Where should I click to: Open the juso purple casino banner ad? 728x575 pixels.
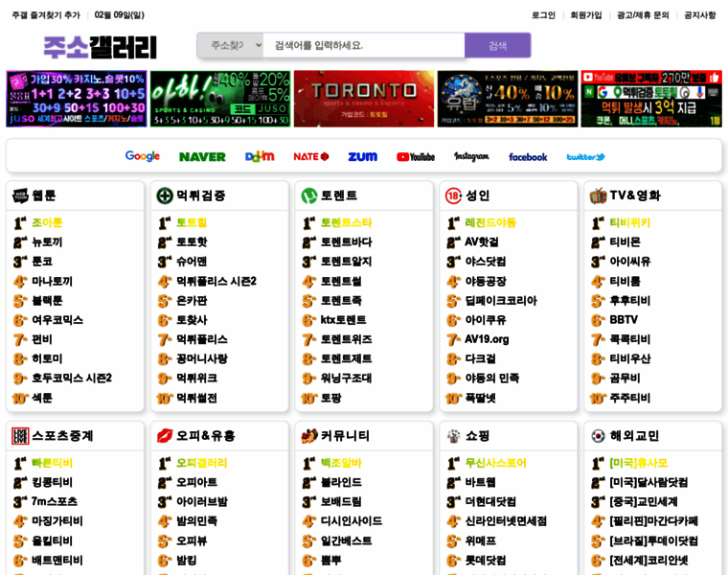tap(76, 99)
